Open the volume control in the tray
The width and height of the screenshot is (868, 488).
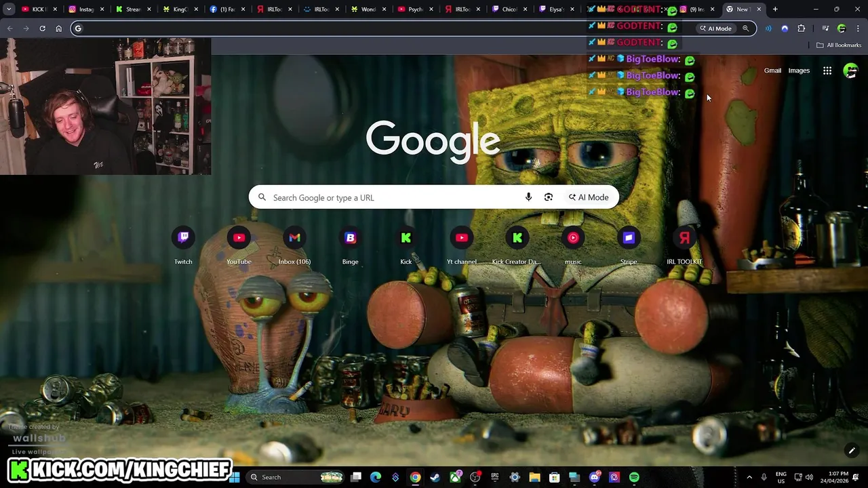809,477
